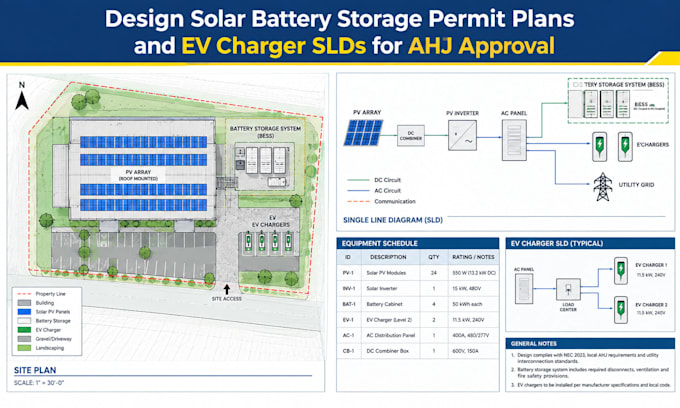Click the 'PV INVERTER' label
The height and width of the screenshot is (408, 680).
(x=462, y=113)
